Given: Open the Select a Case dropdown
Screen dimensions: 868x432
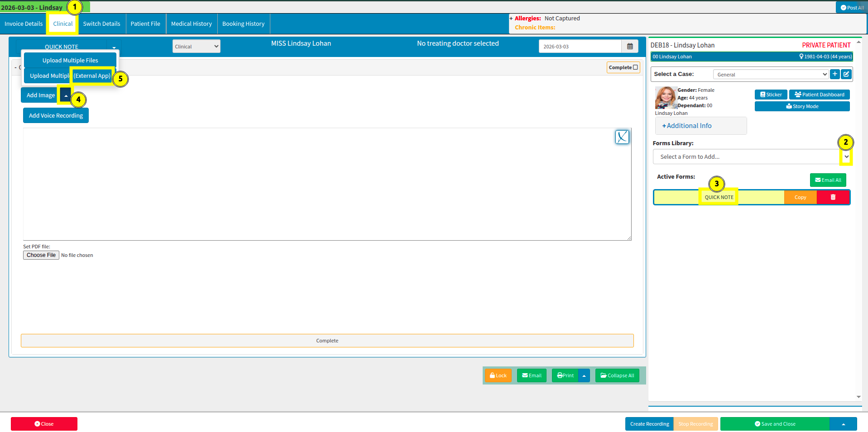Looking at the screenshot, I should 771,74.
